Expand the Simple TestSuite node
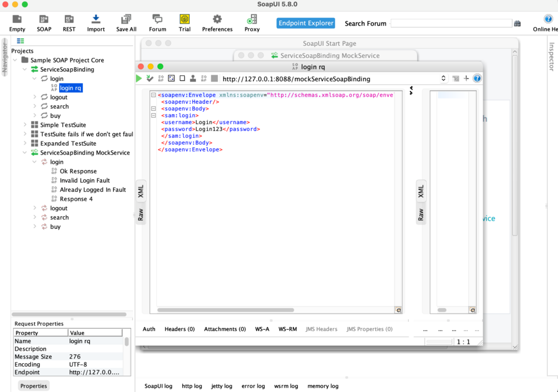Screen dimensions: 558x392 click(x=25, y=125)
